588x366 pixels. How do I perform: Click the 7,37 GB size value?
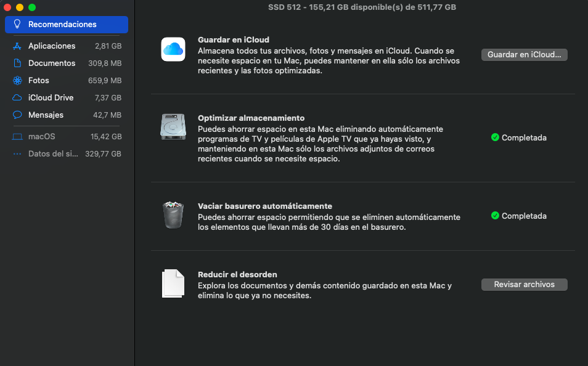[x=108, y=98]
